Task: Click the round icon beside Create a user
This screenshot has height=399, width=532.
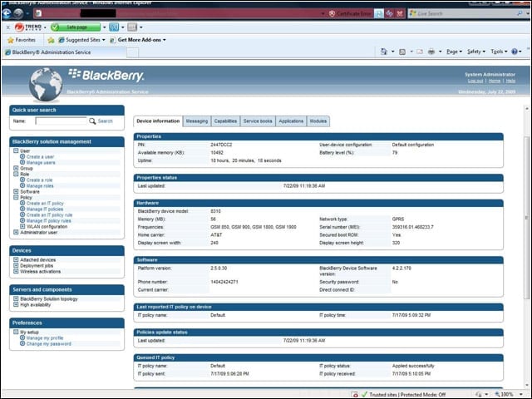Action: [x=22, y=156]
